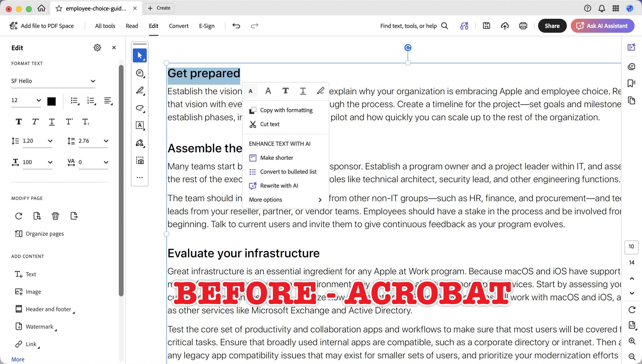Select the arrow selection tool
This screenshot has width=642, height=364.
click(140, 55)
